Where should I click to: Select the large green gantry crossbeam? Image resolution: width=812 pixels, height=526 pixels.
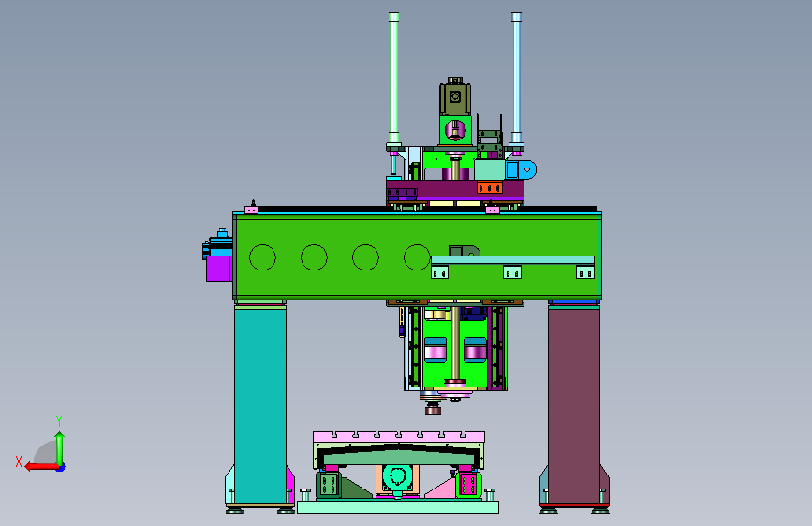click(x=417, y=257)
